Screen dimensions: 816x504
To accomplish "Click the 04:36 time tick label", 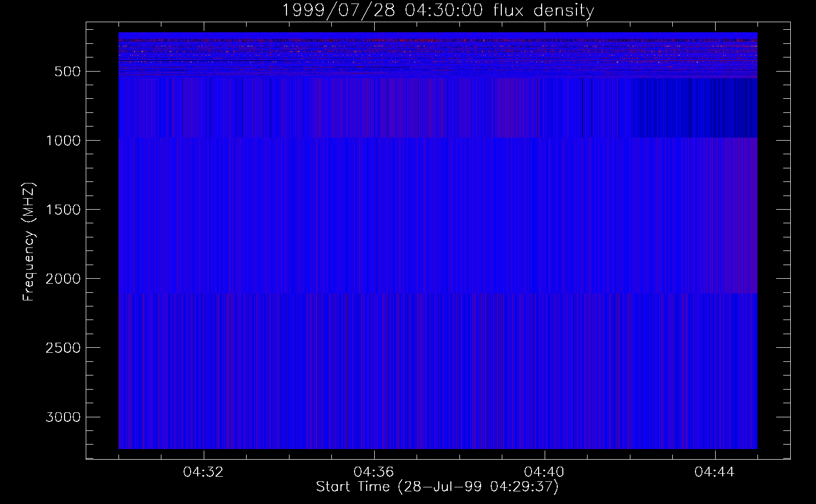I will [374, 472].
